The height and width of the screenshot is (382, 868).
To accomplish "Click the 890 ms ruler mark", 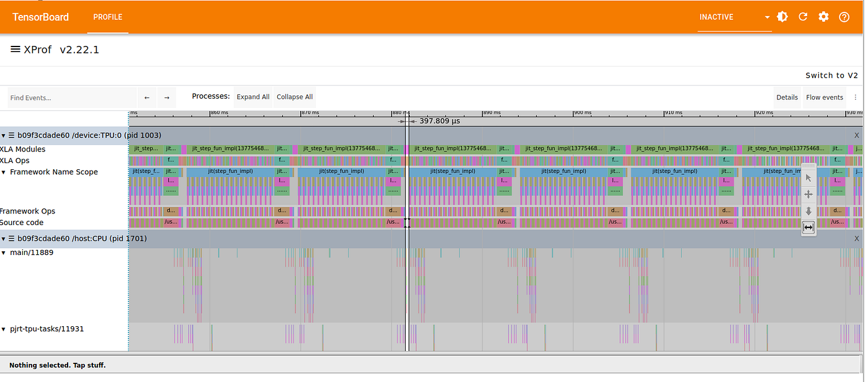I will (x=492, y=113).
